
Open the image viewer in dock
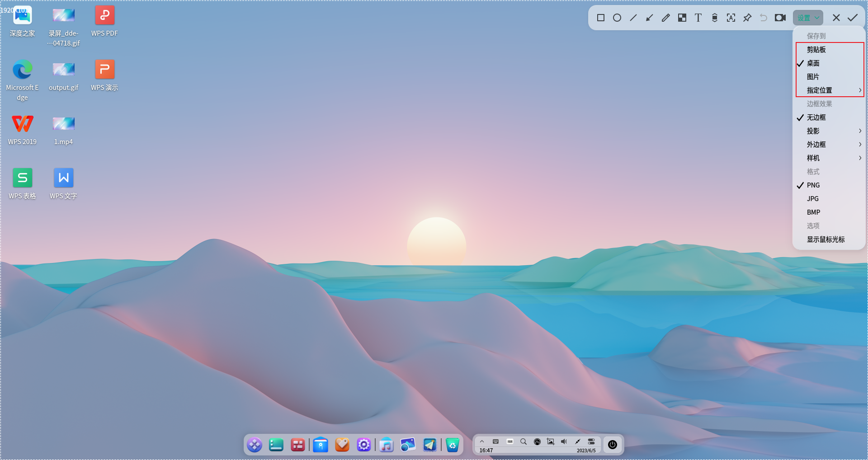408,445
